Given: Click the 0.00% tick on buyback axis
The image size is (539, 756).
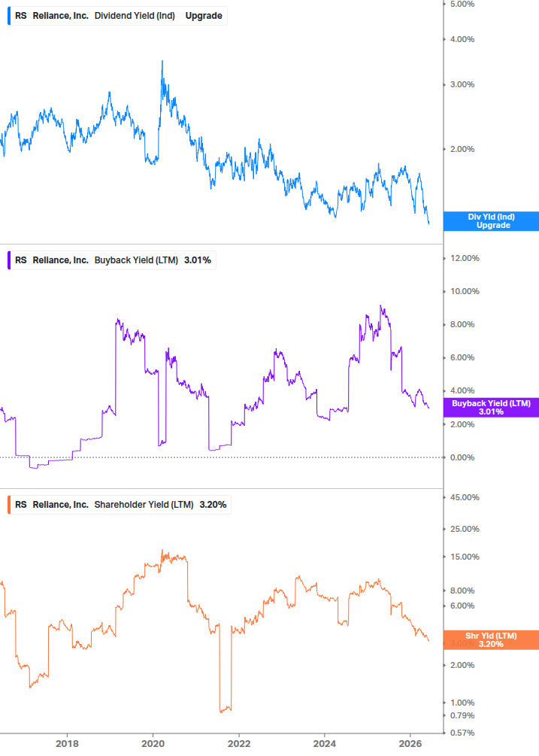Looking at the screenshot, I should [462, 457].
